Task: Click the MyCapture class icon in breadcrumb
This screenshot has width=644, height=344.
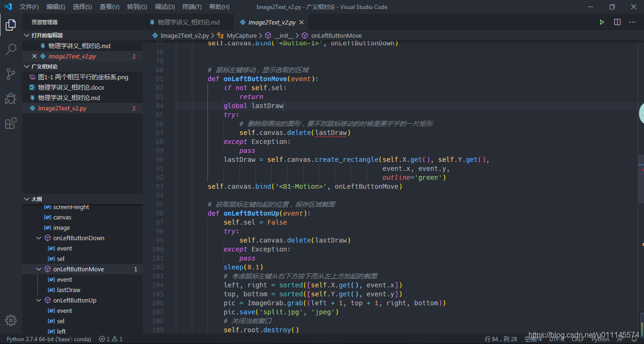Action: coord(220,35)
